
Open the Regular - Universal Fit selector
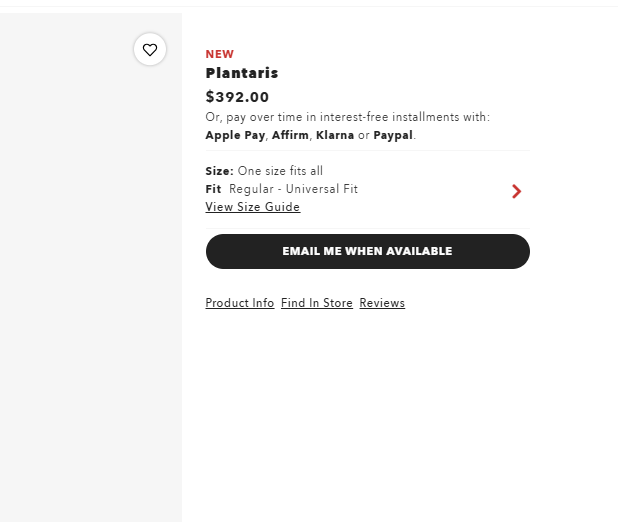tap(293, 189)
